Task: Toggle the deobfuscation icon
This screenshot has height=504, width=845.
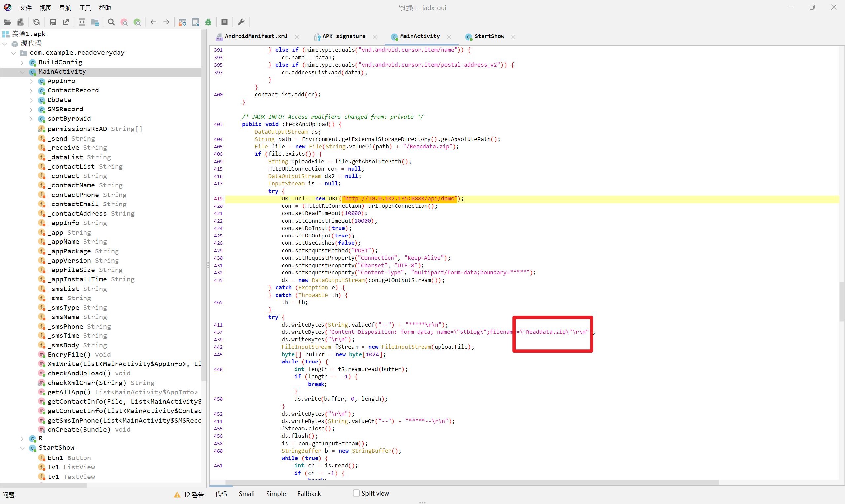Action: pyautogui.click(x=183, y=22)
